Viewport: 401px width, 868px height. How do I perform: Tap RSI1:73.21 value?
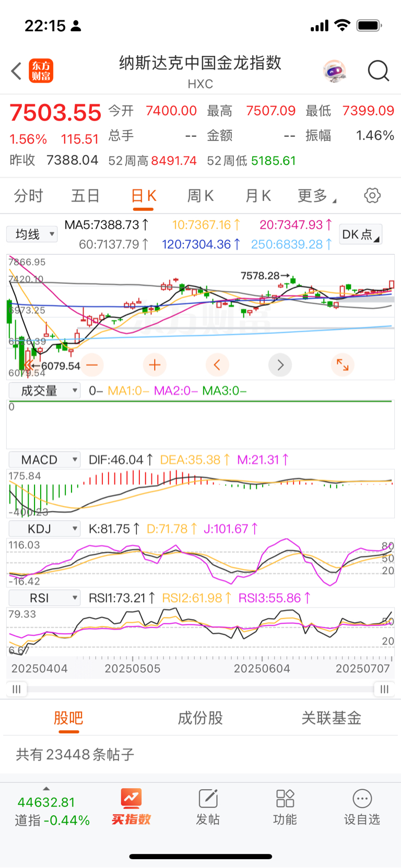pos(122,598)
